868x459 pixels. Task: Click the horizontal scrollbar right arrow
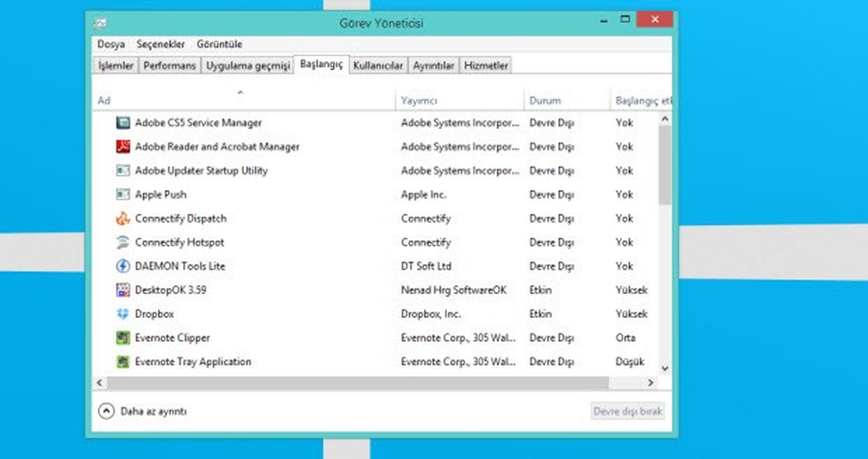(651, 382)
